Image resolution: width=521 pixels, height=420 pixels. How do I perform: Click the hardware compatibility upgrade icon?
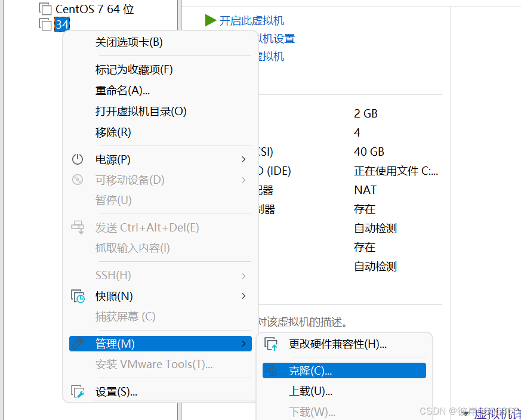click(x=271, y=344)
